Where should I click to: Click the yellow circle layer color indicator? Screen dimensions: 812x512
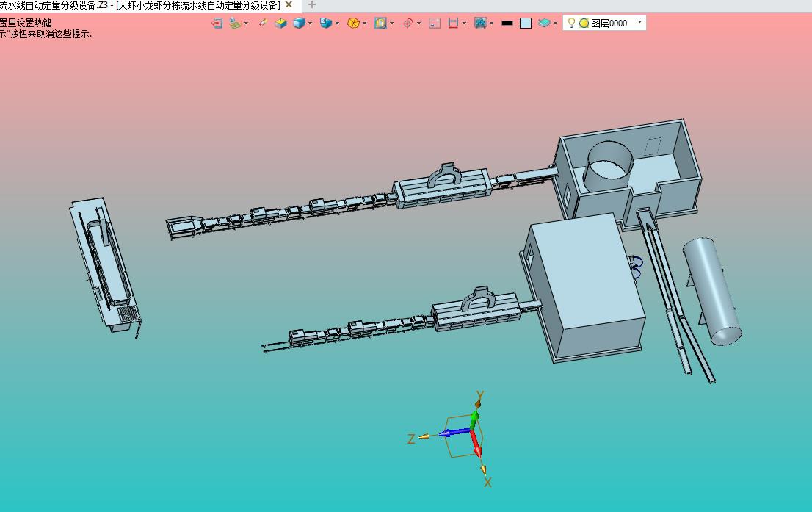point(584,24)
